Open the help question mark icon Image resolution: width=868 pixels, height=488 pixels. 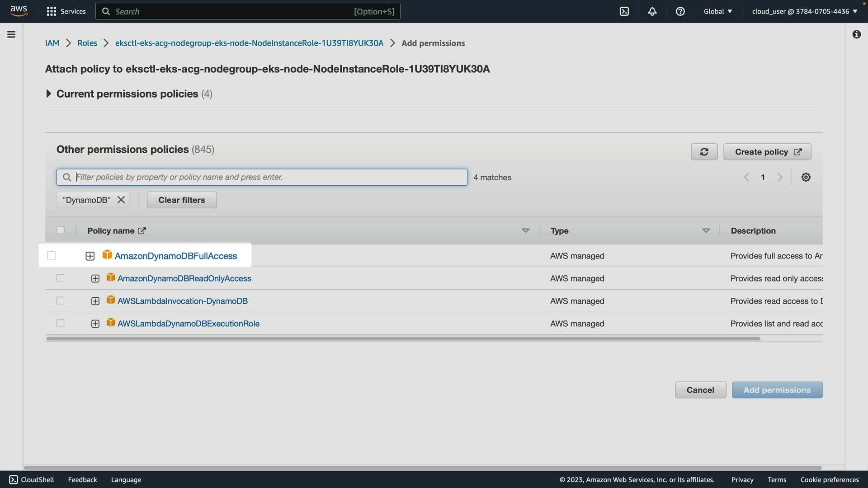click(680, 11)
